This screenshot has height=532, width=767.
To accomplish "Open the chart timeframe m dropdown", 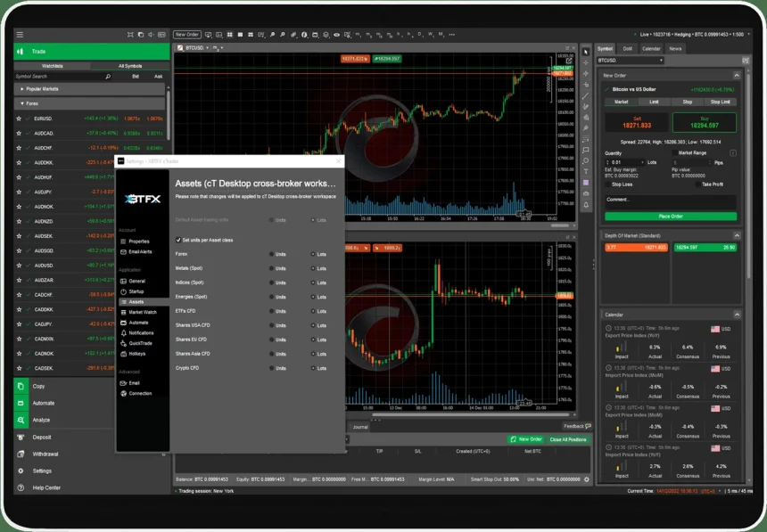I will (222, 48).
